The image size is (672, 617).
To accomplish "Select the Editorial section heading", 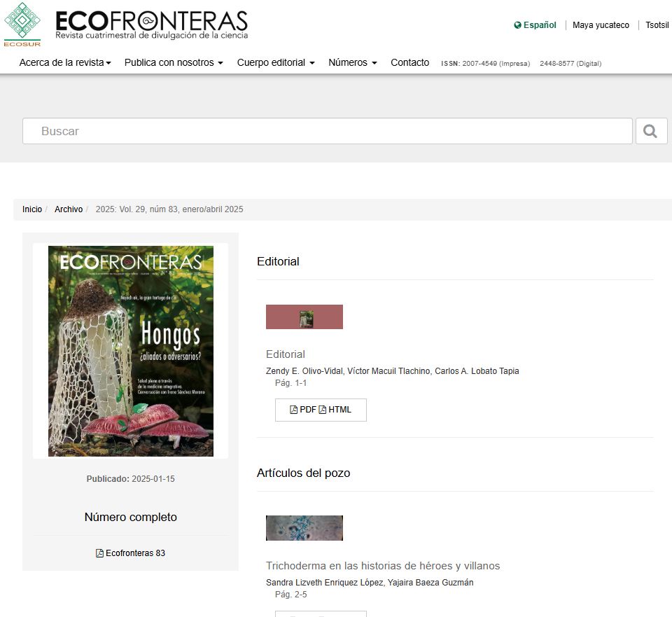I will coord(278,261).
